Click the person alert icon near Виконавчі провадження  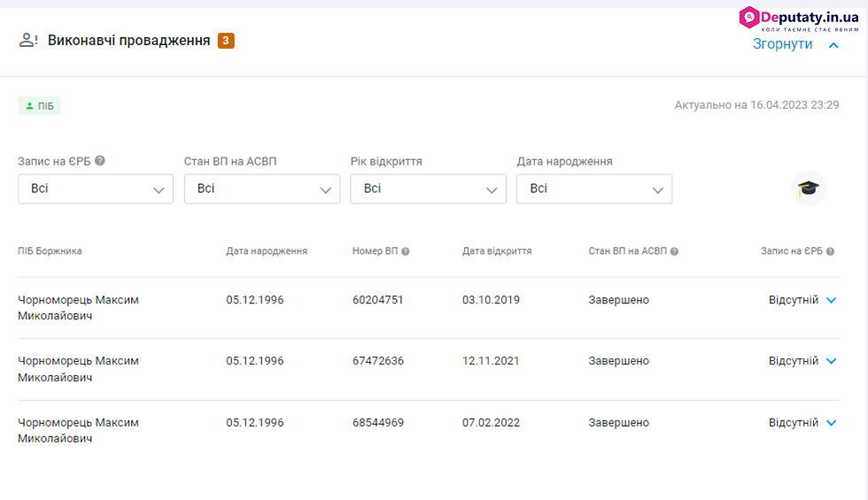[28, 41]
